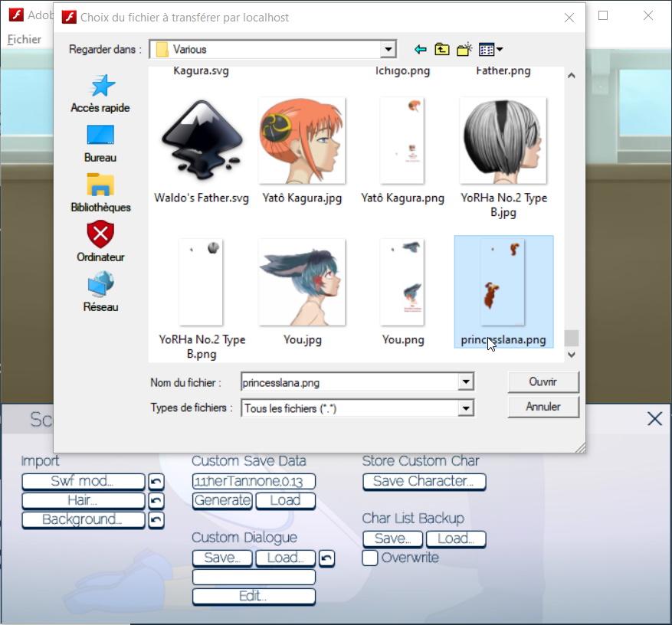This screenshot has width=672, height=625.
Task: Reset the Swf mod import icon
Action: (x=156, y=481)
